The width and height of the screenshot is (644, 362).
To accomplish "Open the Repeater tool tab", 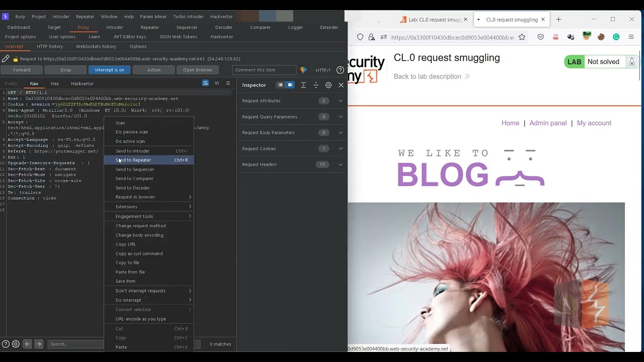I will pos(150,27).
